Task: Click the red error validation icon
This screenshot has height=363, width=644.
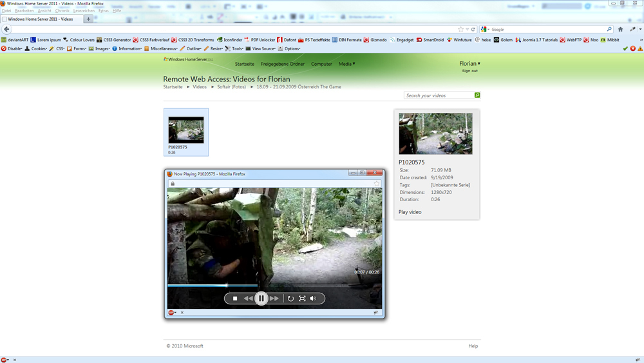Action: coord(633,48)
